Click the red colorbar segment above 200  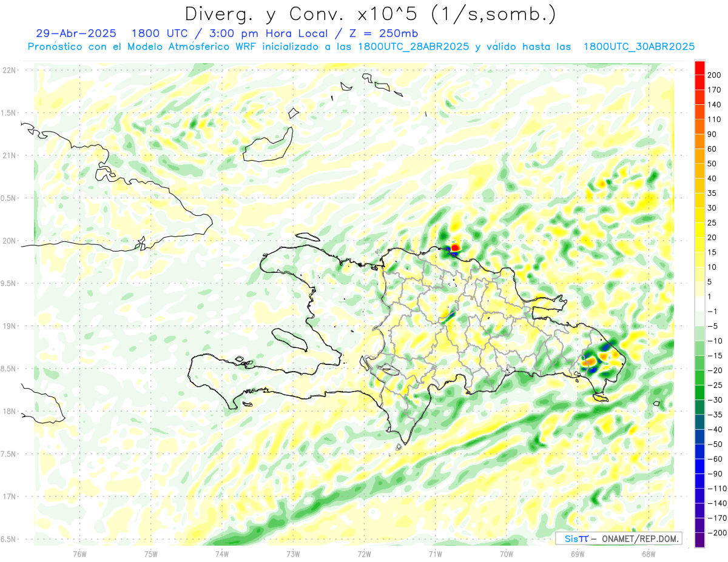point(699,68)
